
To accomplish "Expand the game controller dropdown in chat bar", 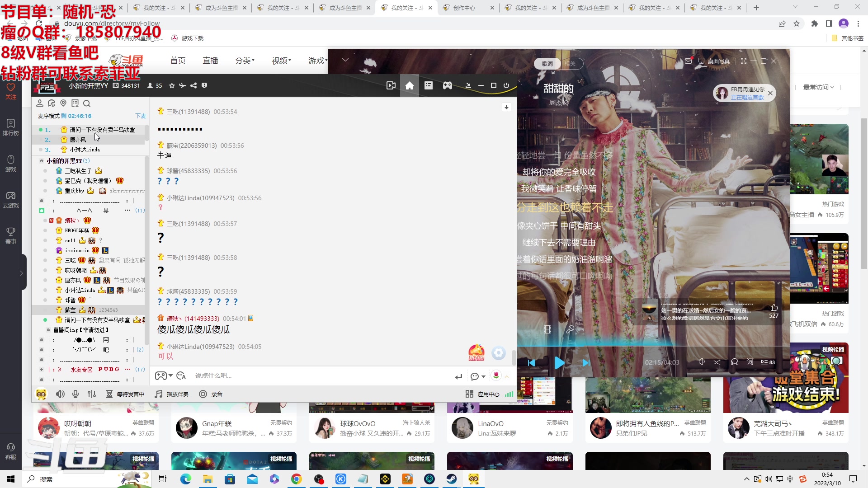I will pos(170,375).
